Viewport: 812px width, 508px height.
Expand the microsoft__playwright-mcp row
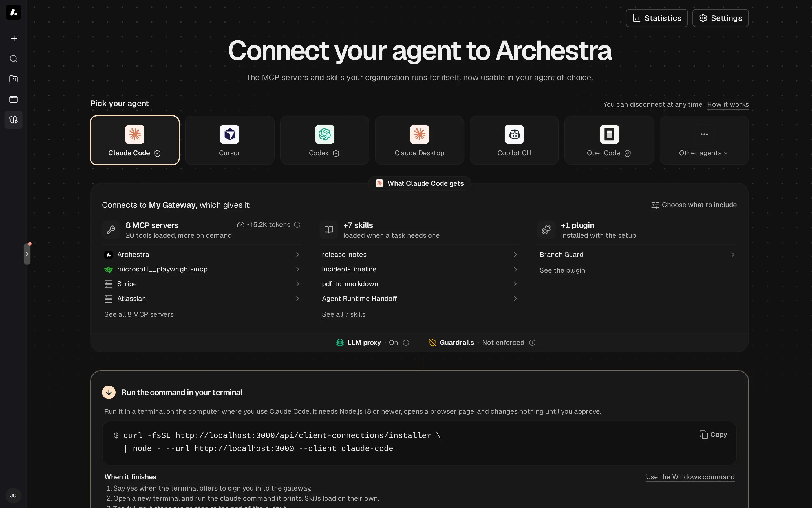point(202,270)
